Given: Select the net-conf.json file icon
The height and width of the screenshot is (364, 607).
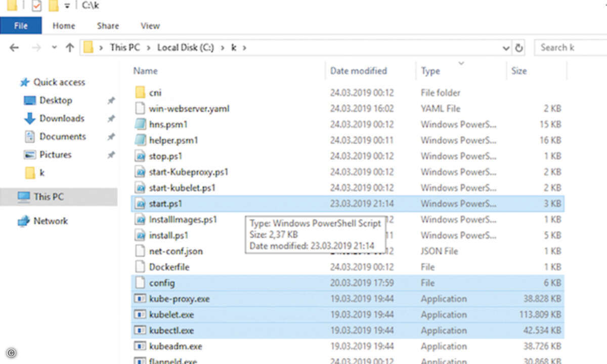Looking at the screenshot, I should coord(140,251).
